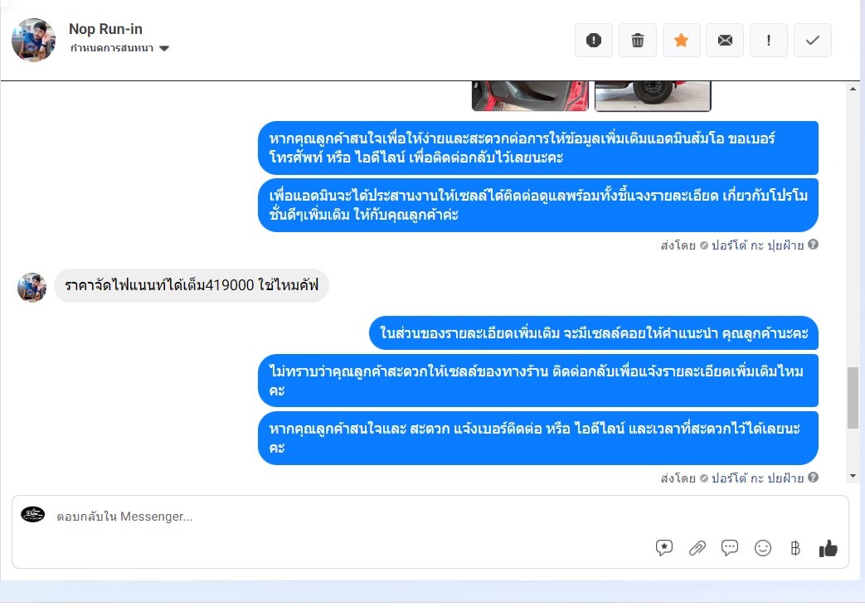
Task: Click the scroll up arrow of chat scrollbar
Action: [853, 89]
